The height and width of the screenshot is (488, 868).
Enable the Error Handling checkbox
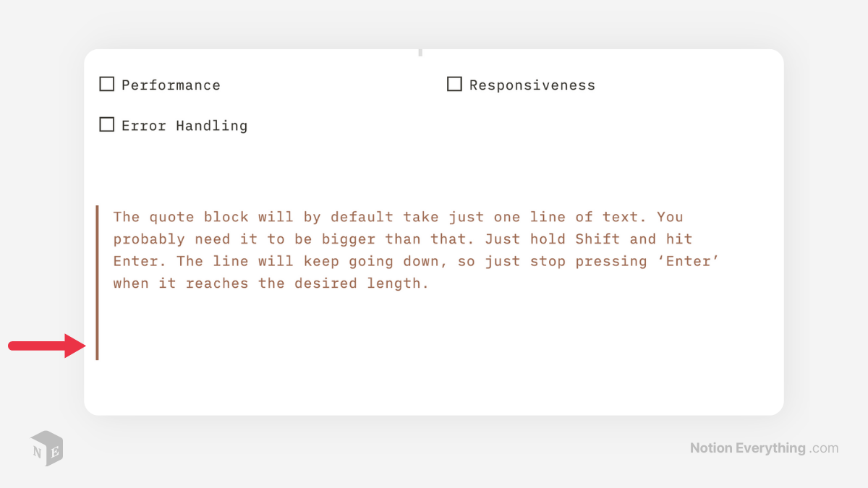[107, 125]
